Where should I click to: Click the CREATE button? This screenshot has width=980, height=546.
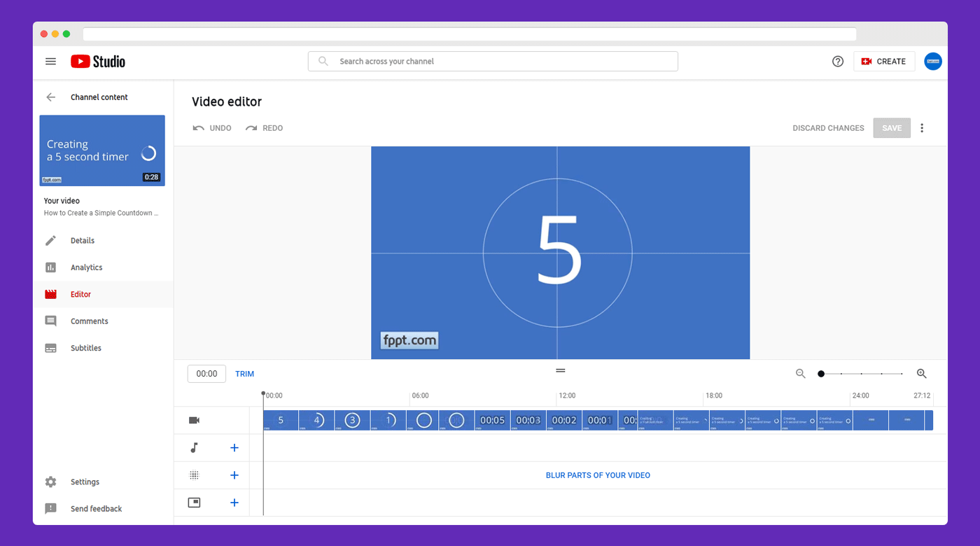click(884, 62)
